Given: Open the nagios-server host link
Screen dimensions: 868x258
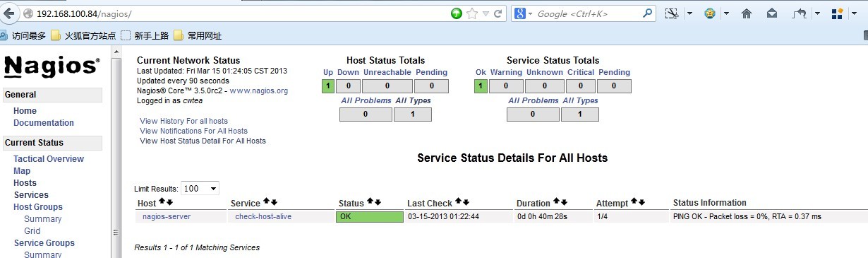Looking at the screenshot, I should point(167,216).
